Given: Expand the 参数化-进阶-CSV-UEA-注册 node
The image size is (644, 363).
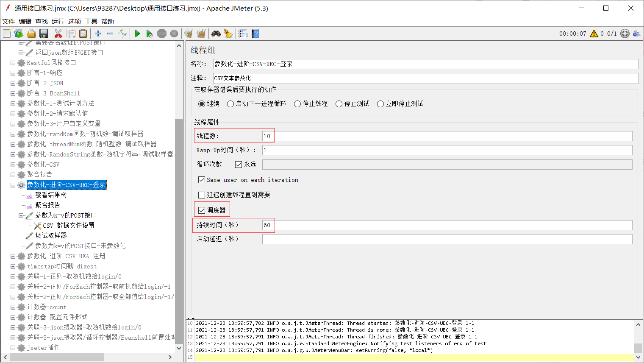Looking at the screenshot, I should point(13,256).
